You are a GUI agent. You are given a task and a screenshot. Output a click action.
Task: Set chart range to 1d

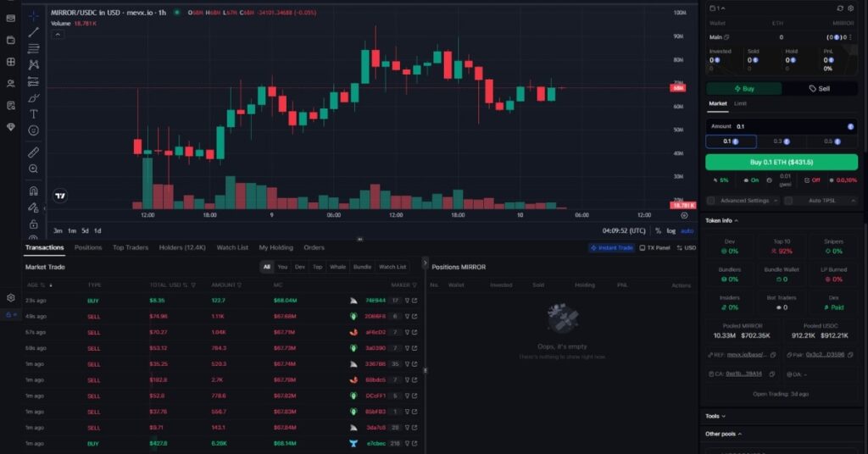click(97, 230)
